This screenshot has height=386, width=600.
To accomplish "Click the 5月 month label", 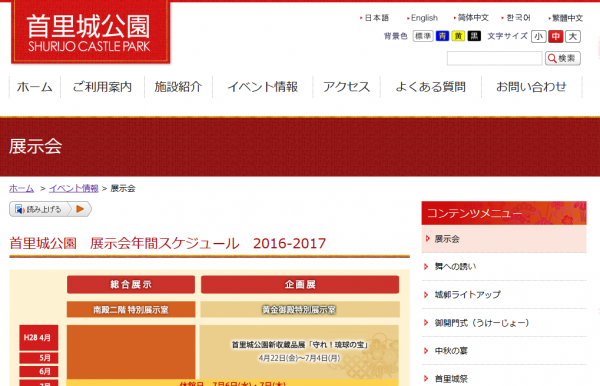I will coord(39,358).
